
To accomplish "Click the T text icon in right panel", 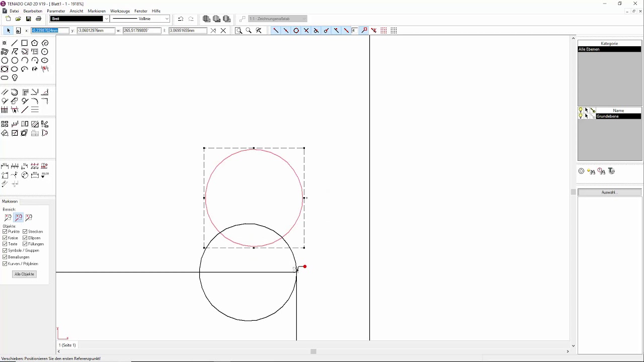I will click(612, 171).
